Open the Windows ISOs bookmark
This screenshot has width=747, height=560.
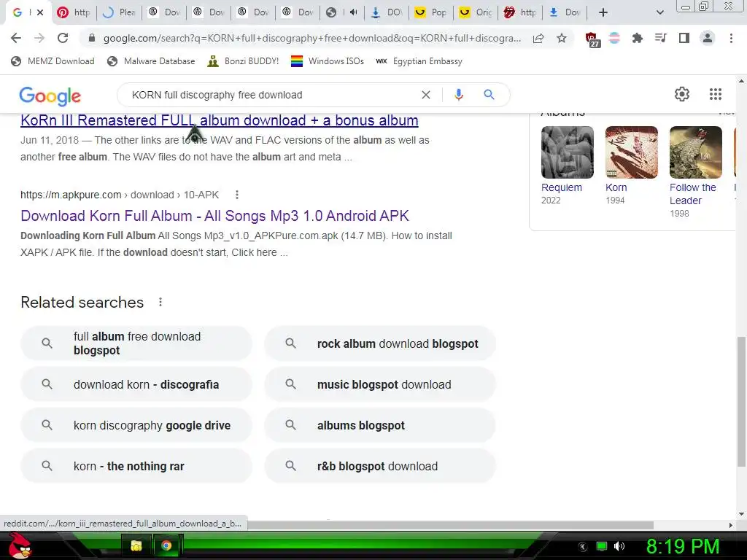coord(328,61)
